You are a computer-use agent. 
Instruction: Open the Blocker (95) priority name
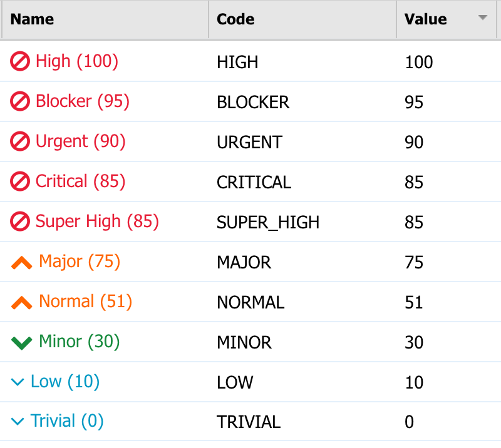point(83,101)
